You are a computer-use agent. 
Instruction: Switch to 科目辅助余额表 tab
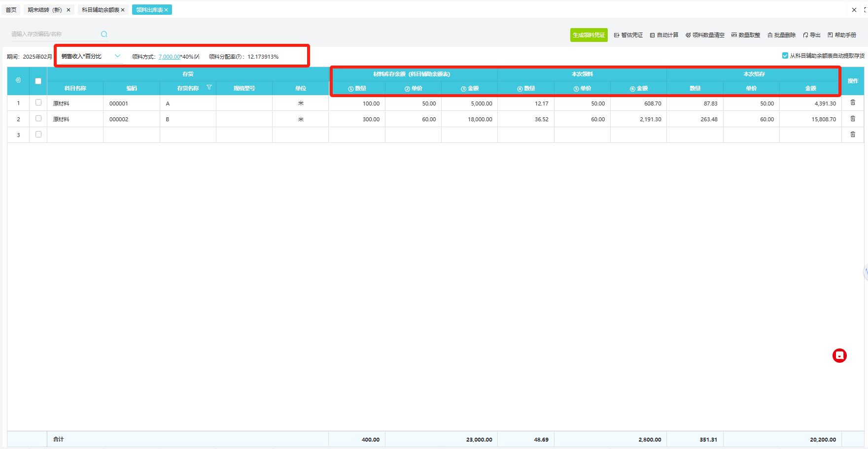pos(100,10)
